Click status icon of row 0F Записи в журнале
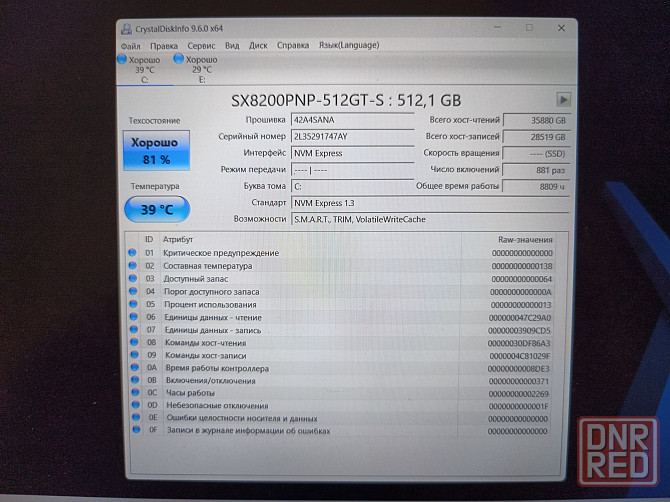This screenshot has height=502, width=670. click(136, 430)
